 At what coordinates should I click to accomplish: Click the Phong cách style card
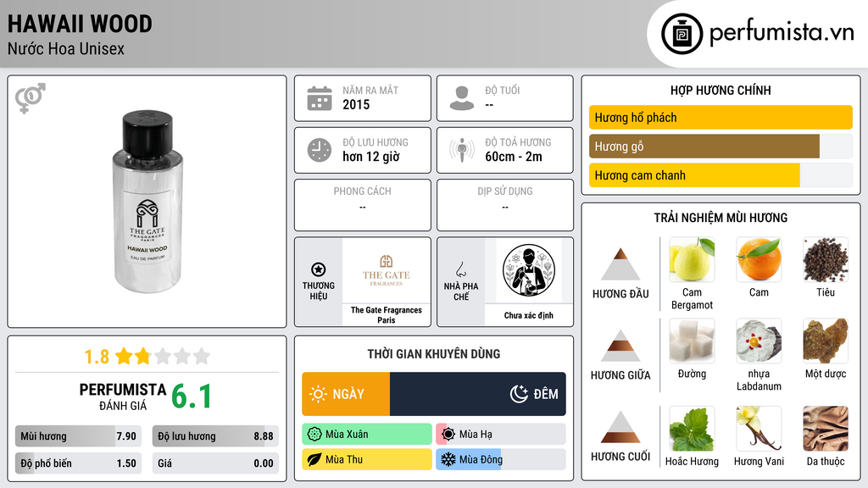363,205
